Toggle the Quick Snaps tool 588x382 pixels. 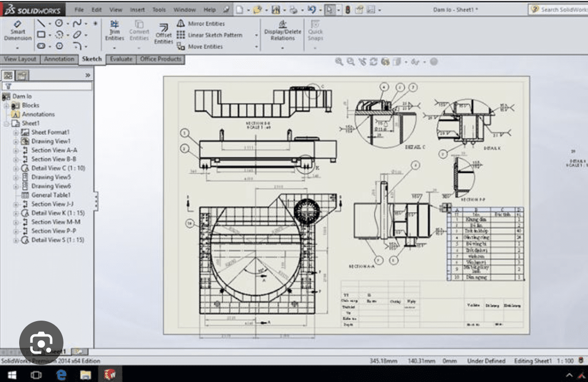pos(316,31)
